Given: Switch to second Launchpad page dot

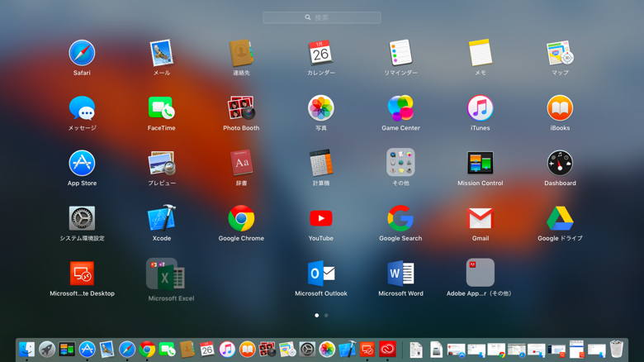Looking at the screenshot, I should pos(326,316).
